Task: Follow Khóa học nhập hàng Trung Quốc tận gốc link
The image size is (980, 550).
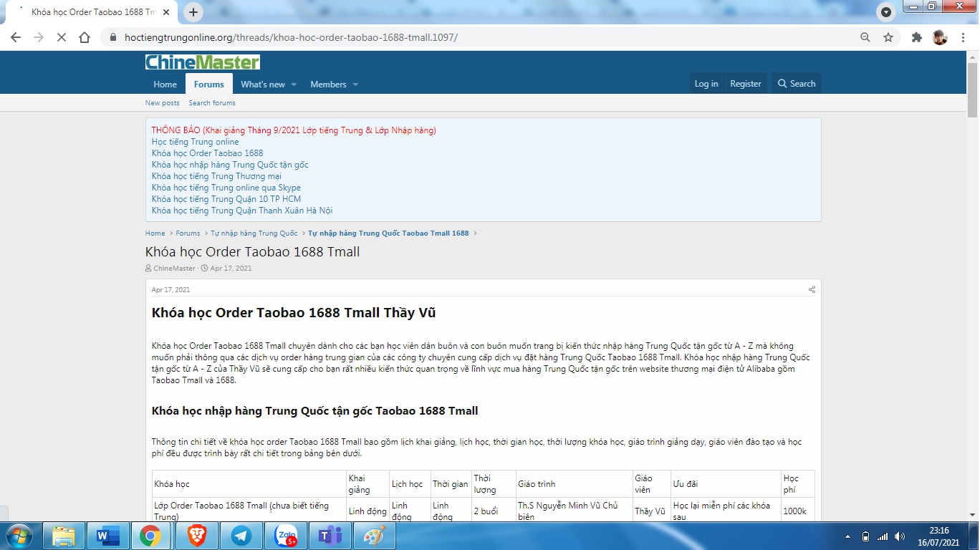Action: tap(230, 165)
